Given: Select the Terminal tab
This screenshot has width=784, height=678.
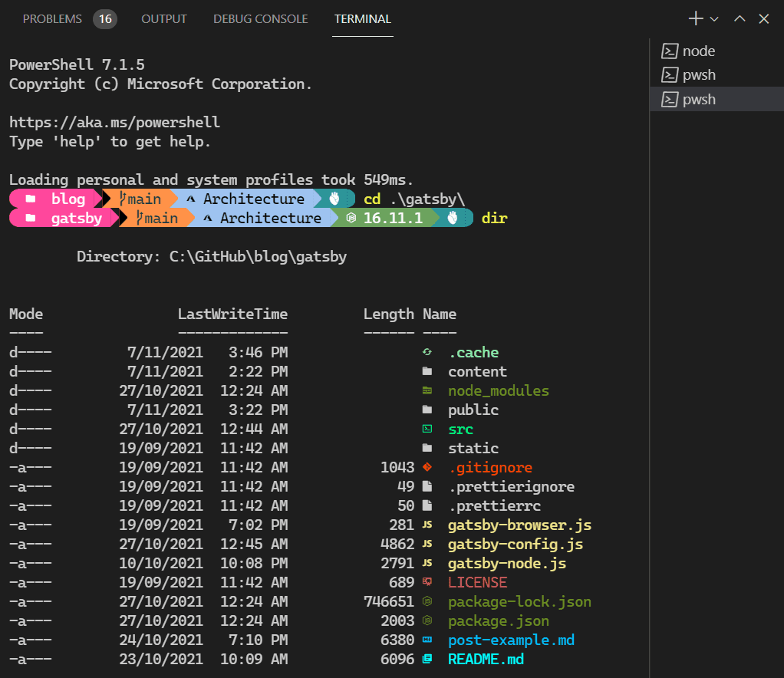Looking at the screenshot, I should point(363,19).
